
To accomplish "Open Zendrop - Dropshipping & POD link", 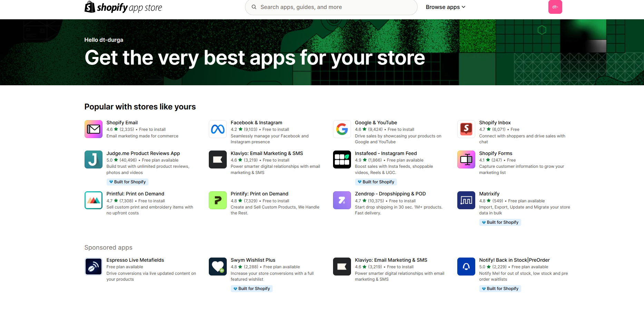I will pyautogui.click(x=390, y=194).
